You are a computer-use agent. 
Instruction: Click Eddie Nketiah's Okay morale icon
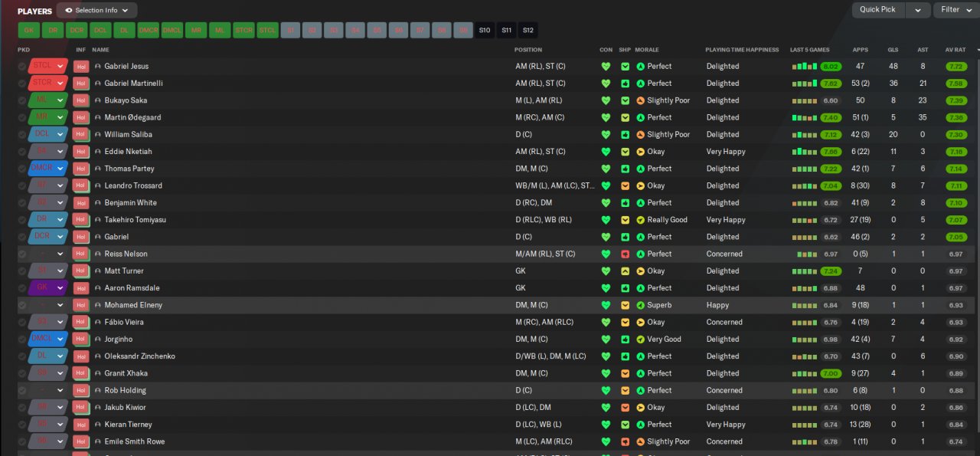(x=641, y=152)
